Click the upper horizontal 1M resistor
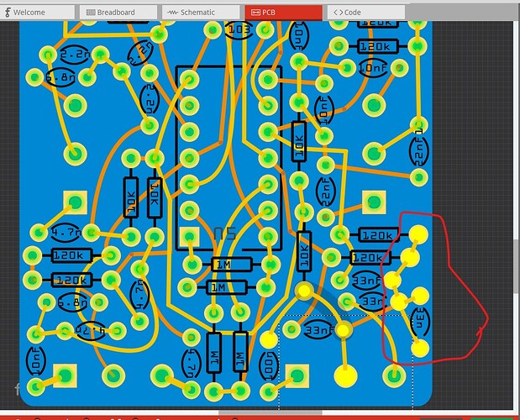Viewport: 520px width, 420px height. coord(222,265)
